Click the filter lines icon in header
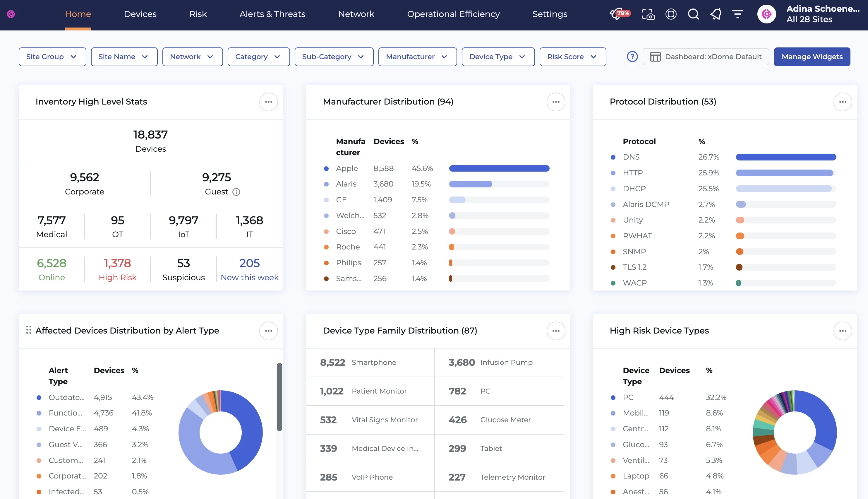Viewport: 868px width, 499px height. [x=737, y=14]
